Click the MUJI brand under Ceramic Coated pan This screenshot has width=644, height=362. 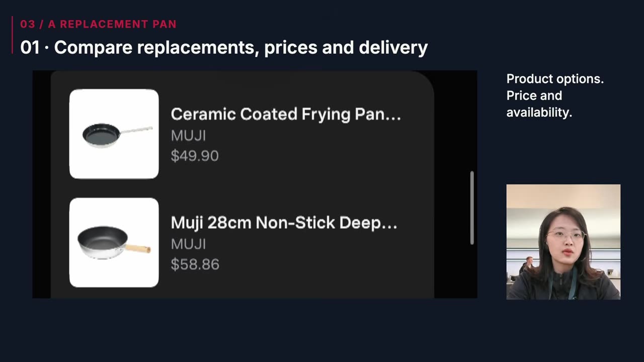click(188, 136)
